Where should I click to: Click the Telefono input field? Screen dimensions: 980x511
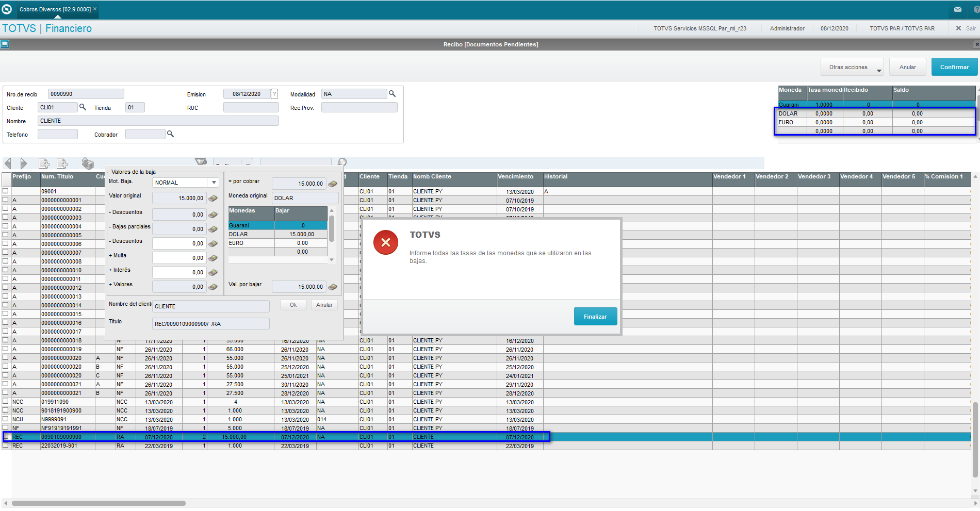tap(58, 134)
